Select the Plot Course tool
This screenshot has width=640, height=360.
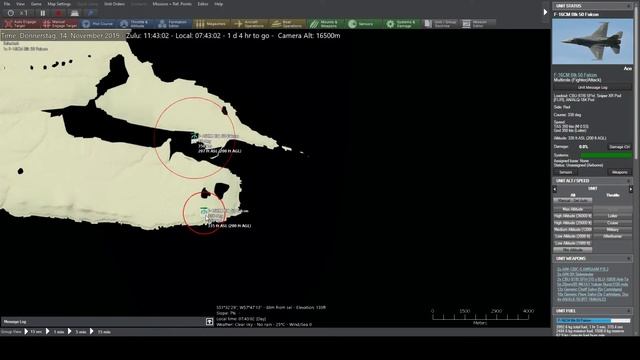[x=98, y=24]
